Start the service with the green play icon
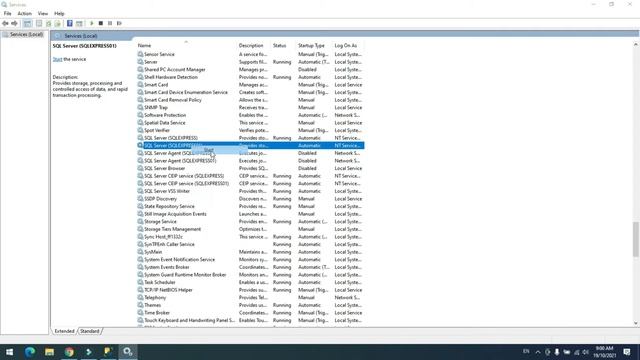This screenshot has width=640, height=360. (91, 23)
